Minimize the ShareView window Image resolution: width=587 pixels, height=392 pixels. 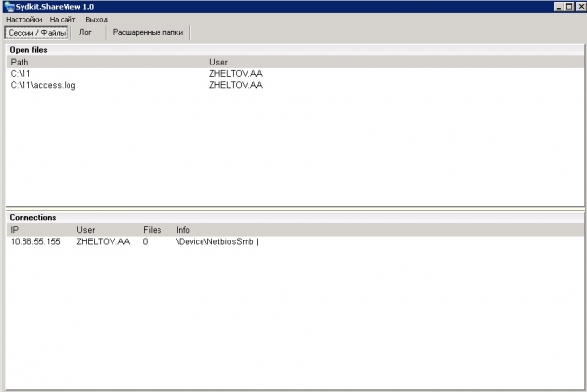tap(559, 7)
